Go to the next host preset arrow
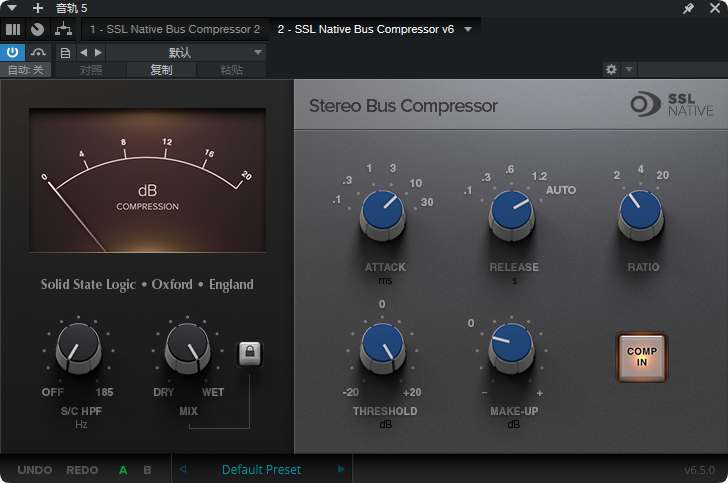 click(98, 52)
